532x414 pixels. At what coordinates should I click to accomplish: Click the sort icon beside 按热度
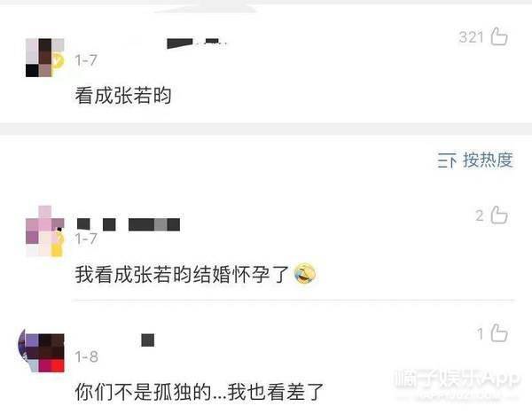click(447, 160)
